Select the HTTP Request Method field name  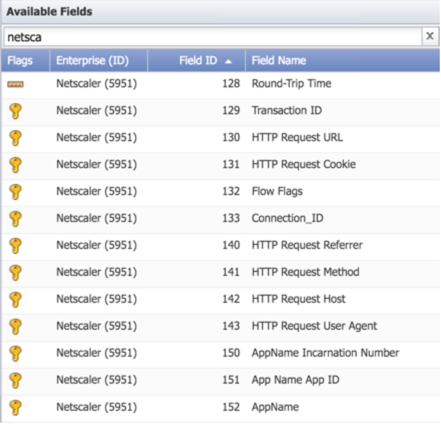point(305,272)
